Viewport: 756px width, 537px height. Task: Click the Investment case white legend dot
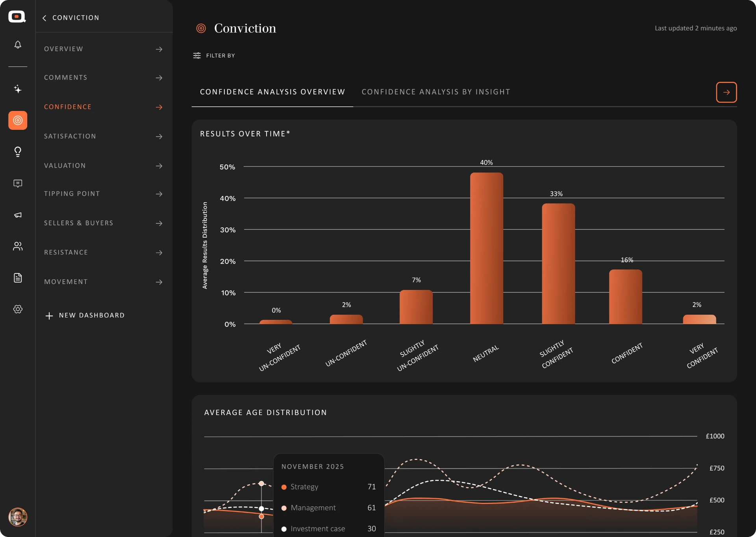pyautogui.click(x=284, y=529)
